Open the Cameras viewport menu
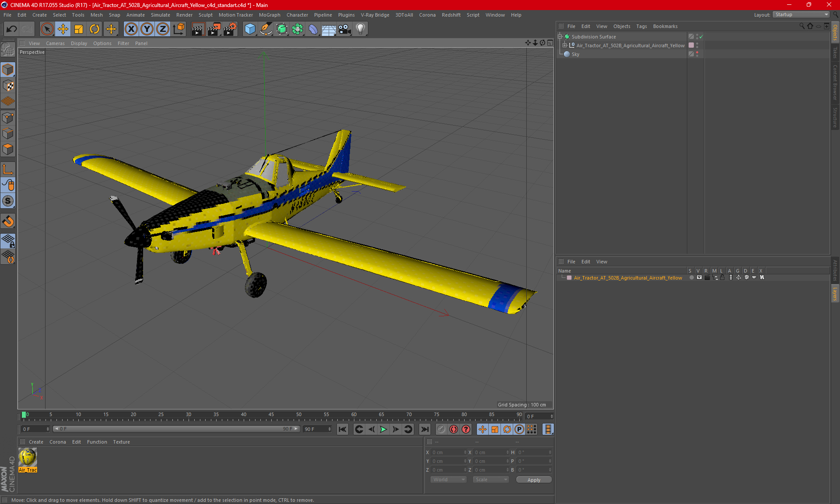Screen dimensions: 840x504 point(55,43)
